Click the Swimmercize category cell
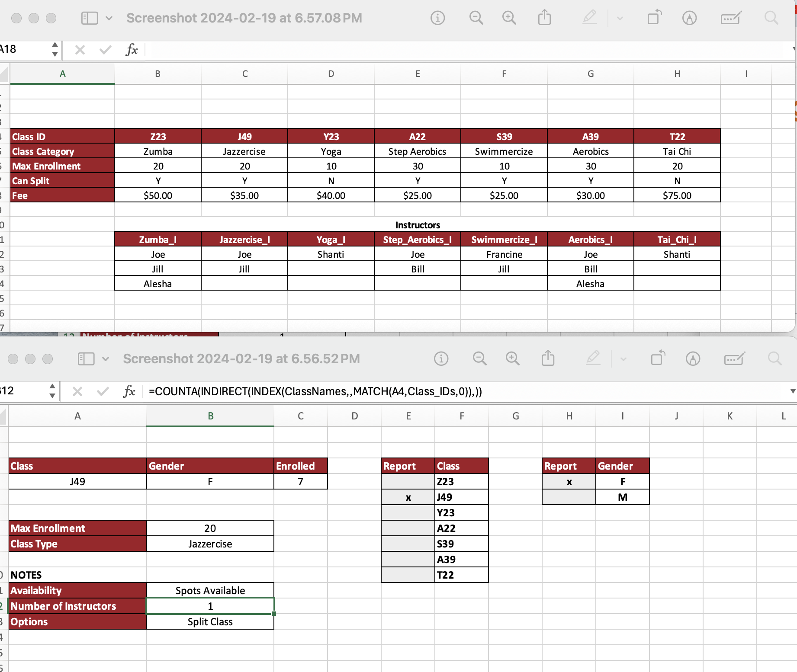Viewport: 797px width, 672px height. point(504,151)
